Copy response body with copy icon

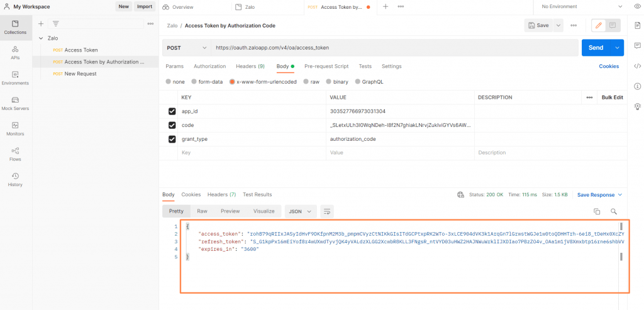coord(597,211)
